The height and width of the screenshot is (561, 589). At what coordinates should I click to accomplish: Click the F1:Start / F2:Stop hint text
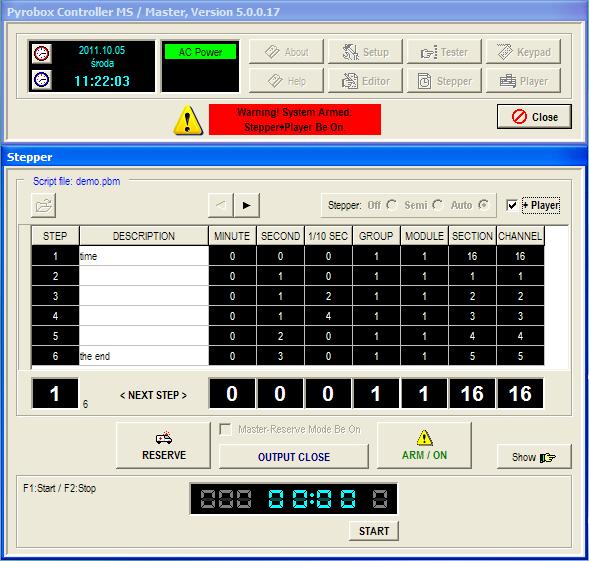click(x=59, y=488)
